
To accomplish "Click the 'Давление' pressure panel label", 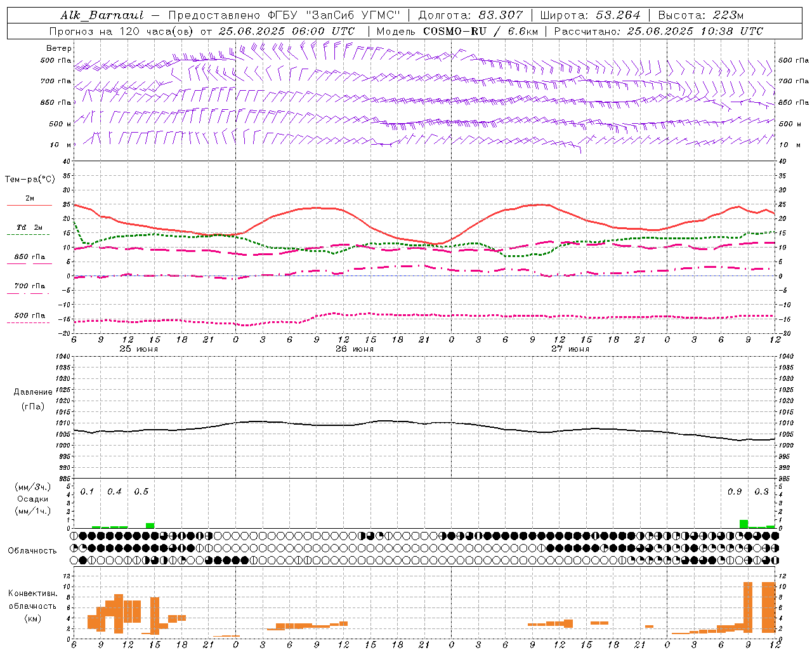I will point(33,392).
